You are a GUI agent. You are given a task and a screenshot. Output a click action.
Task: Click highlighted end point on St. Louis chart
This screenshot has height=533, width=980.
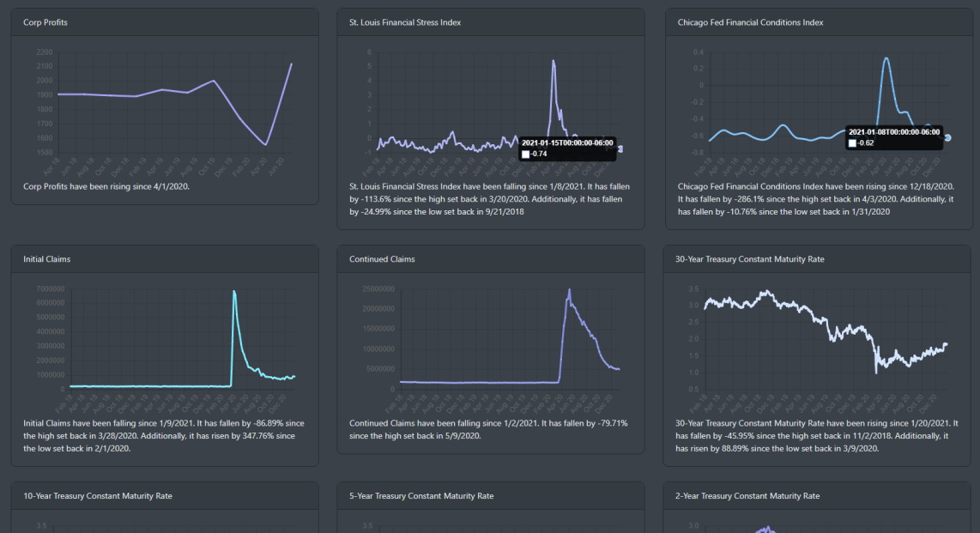(620, 149)
